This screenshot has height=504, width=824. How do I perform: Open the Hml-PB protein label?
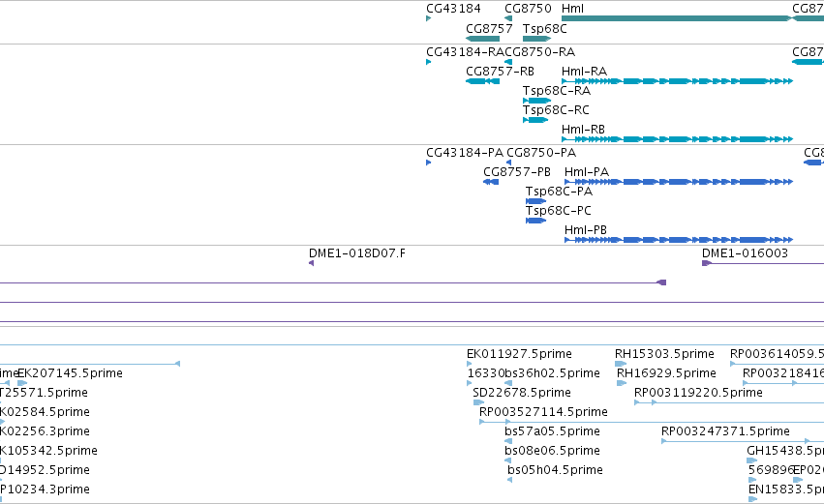click(586, 230)
